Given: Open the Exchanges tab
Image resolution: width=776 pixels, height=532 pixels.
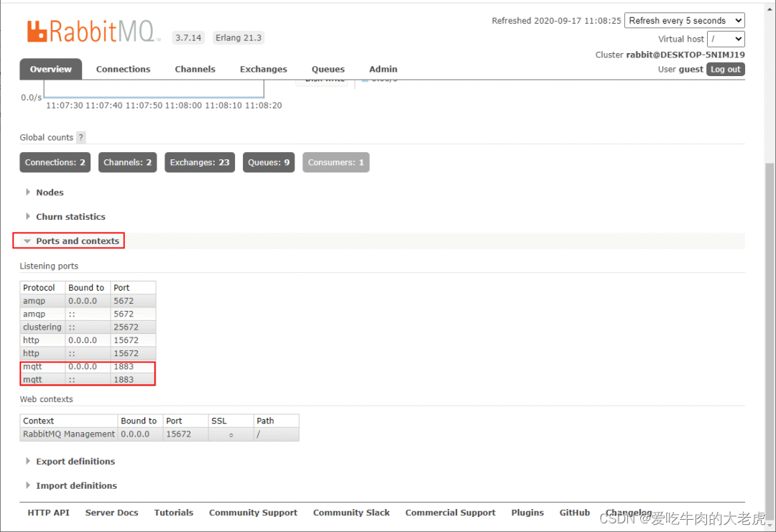Looking at the screenshot, I should pos(263,69).
